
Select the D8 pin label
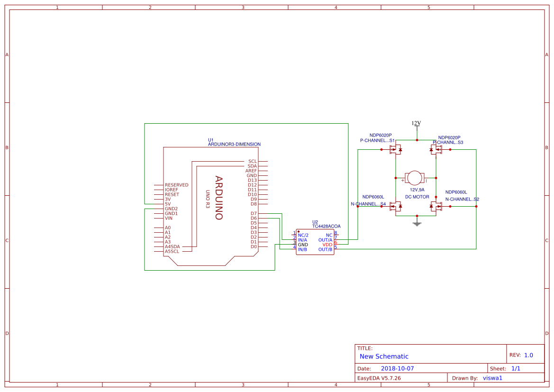click(254, 204)
